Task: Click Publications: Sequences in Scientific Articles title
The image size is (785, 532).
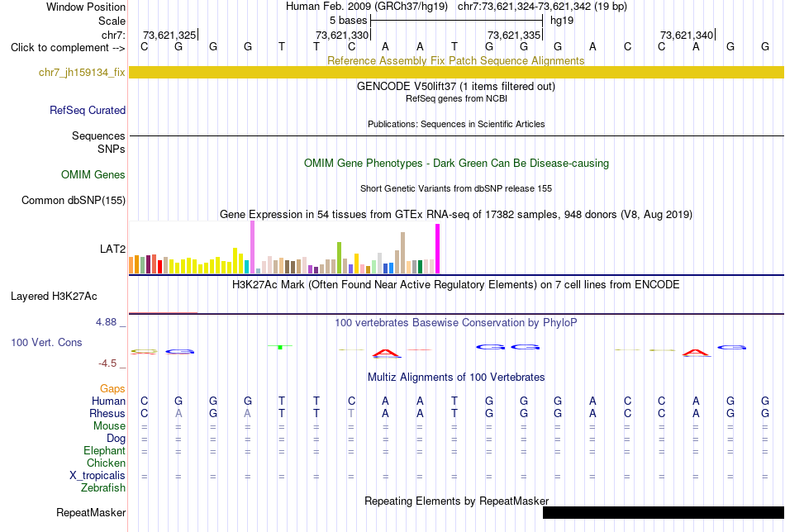Action: point(456,124)
